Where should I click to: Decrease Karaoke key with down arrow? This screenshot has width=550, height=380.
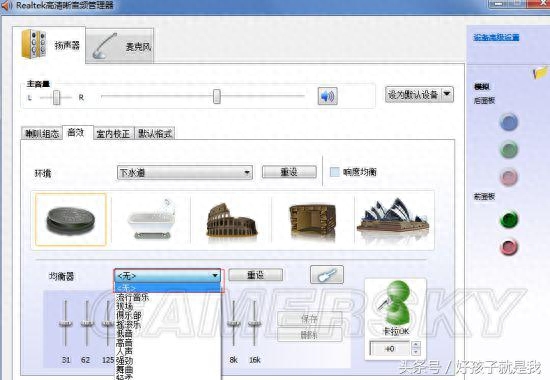416,352
